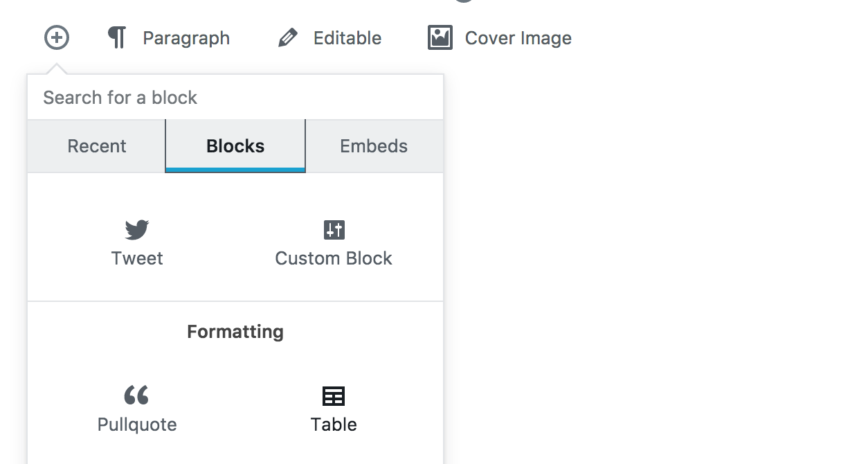Click the Formatting section heading
This screenshot has height=464, width=868.
[235, 332]
